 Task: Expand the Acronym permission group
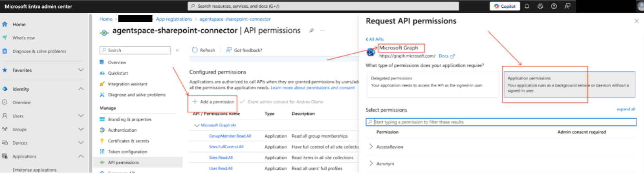(371, 164)
